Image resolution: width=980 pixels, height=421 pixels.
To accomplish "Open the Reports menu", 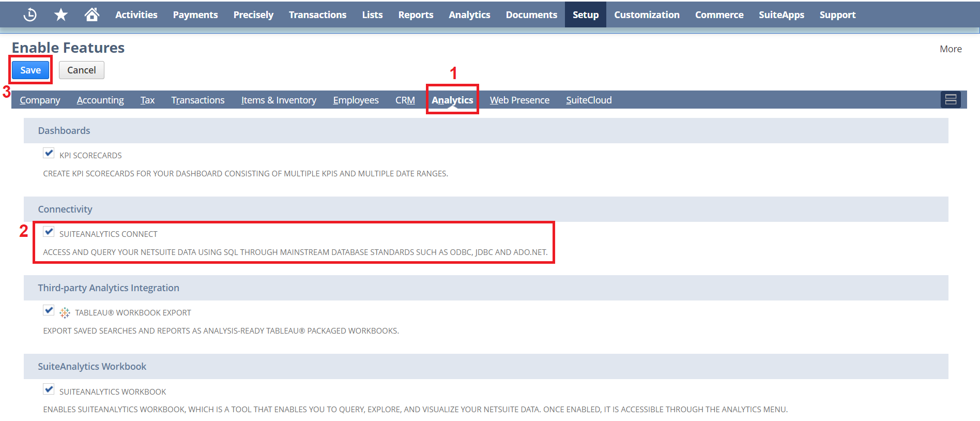I will [416, 15].
